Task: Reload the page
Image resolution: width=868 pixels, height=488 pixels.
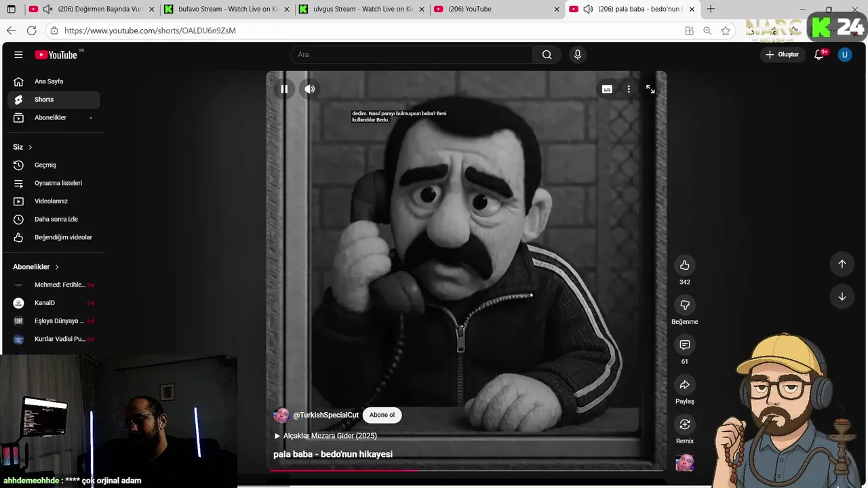Action: (32, 30)
